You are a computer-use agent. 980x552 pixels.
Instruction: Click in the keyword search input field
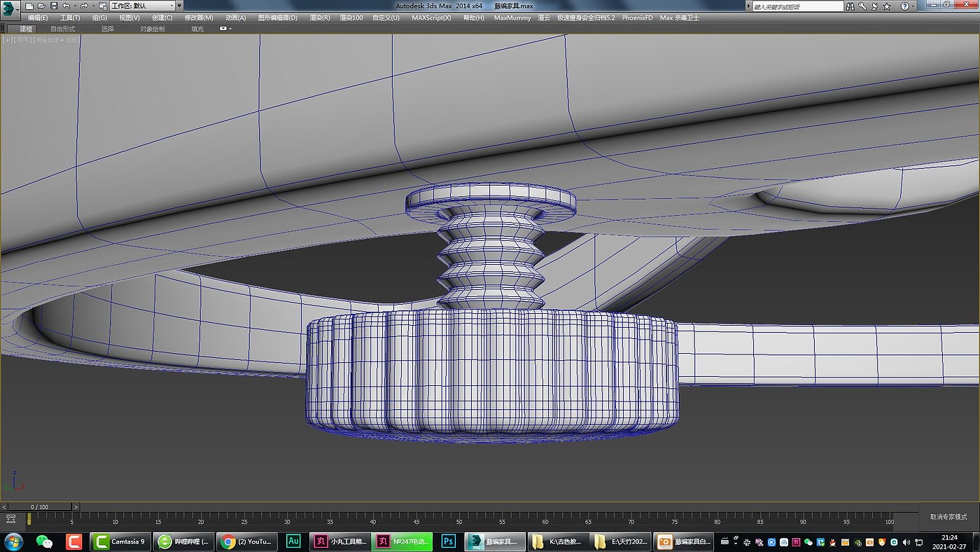point(798,6)
